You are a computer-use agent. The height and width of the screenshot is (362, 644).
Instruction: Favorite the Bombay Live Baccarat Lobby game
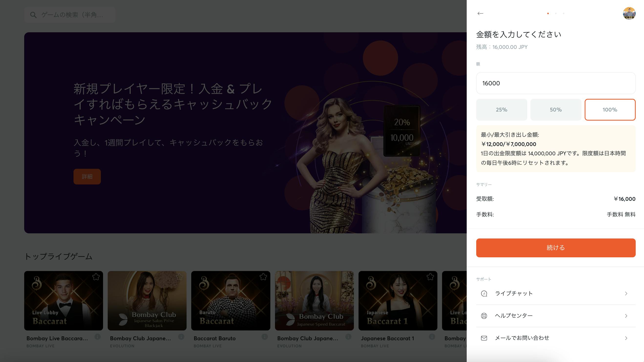(x=96, y=277)
